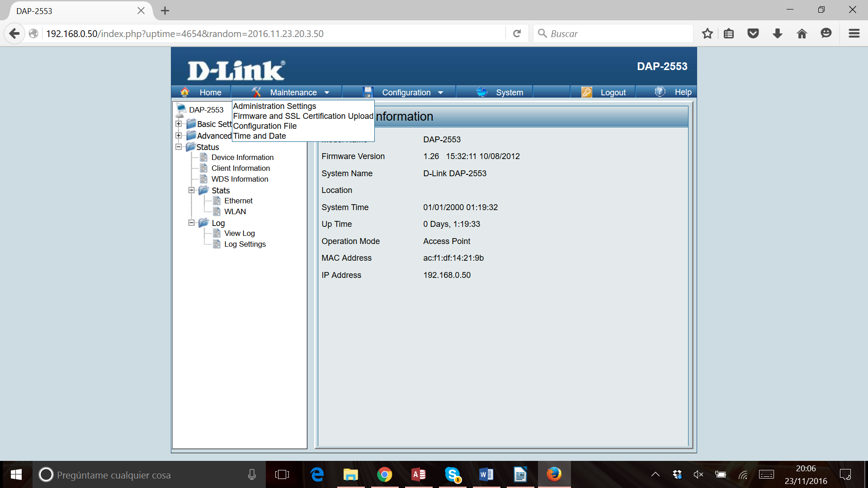Click the Client Information page icon
This screenshot has width=868, height=488.
(204, 168)
